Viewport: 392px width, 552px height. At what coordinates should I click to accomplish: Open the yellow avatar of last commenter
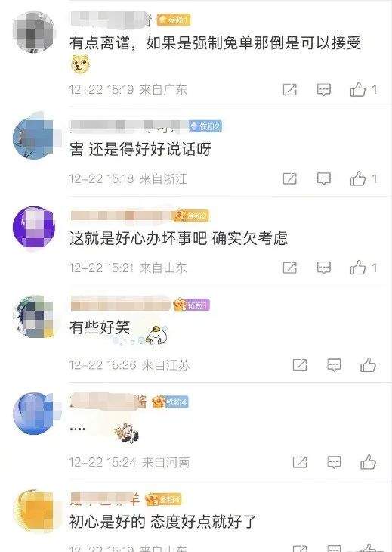click(34, 511)
